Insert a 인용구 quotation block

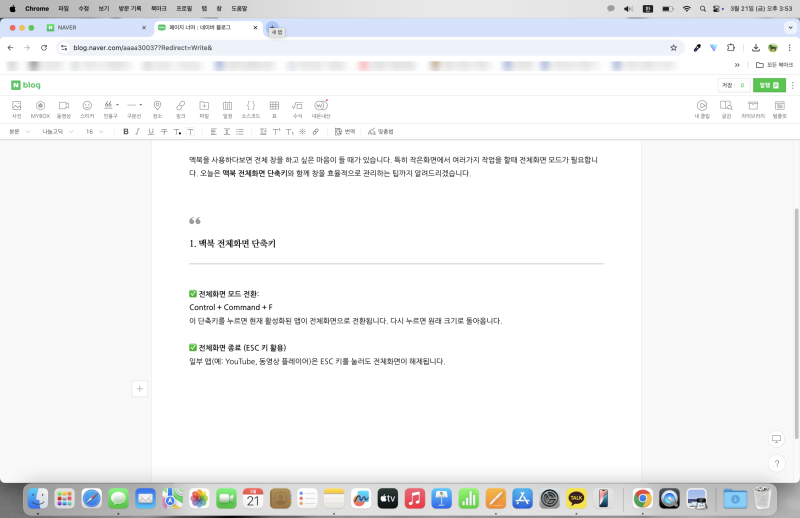pos(109,109)
